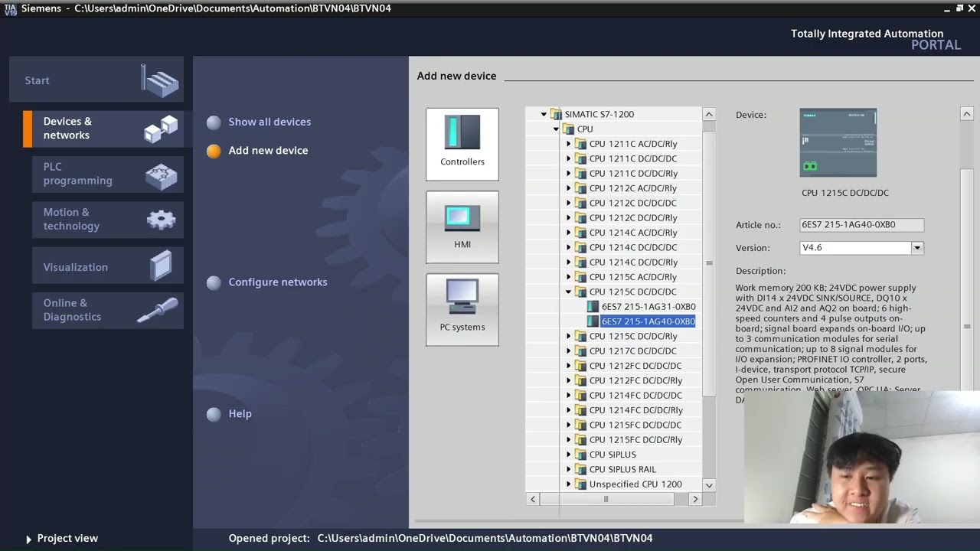Viewport: 980px width, 551px height.
Task: Click CPU 1212C AC/DC/Rly folder icon
Action: (x=580, y=188)
